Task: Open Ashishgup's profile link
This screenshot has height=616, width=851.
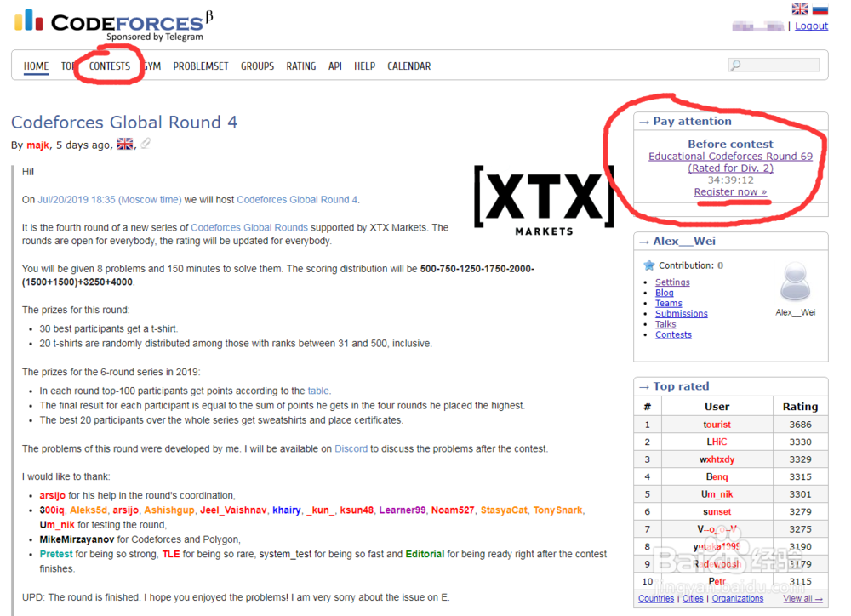Action: (168, 510)
